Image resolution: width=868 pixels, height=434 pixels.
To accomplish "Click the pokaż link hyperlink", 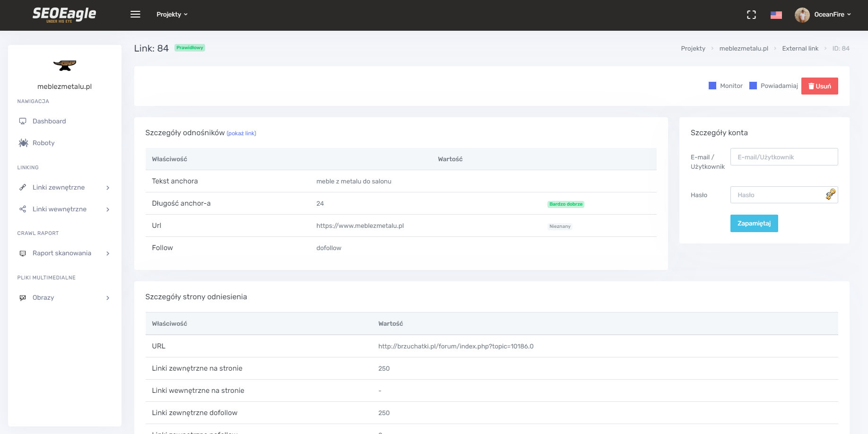I will [x=242, y=133].
